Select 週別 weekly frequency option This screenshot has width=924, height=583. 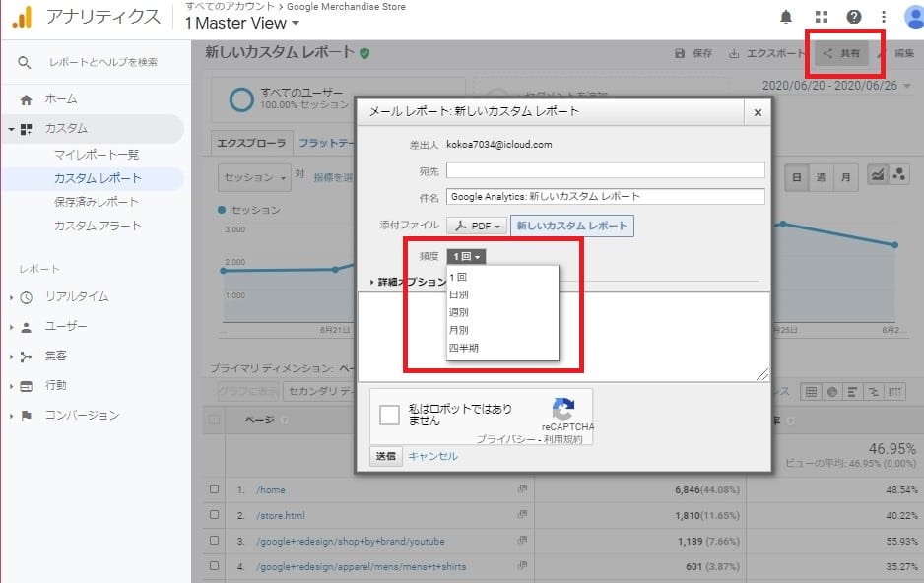coord(502,312)
